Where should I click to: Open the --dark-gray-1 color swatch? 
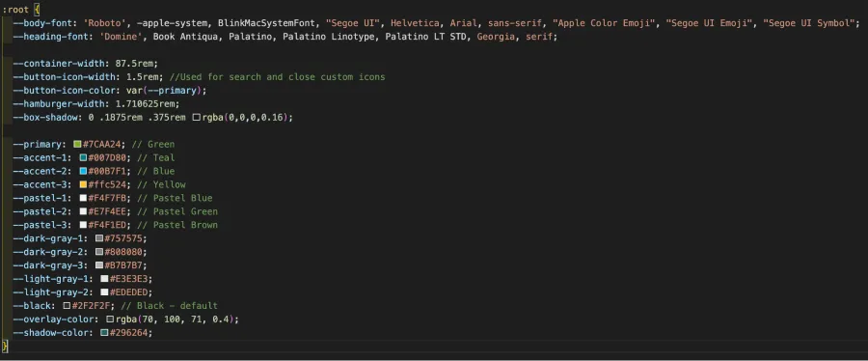99,238
